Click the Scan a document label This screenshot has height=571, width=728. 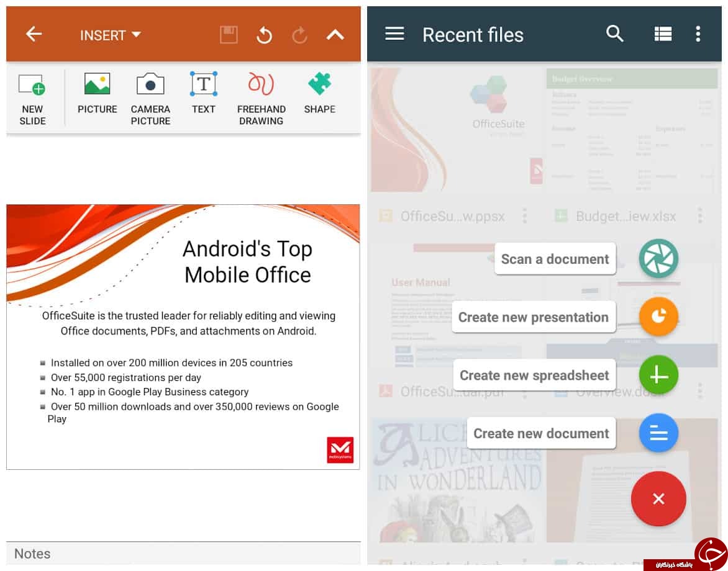pos(555,259)
